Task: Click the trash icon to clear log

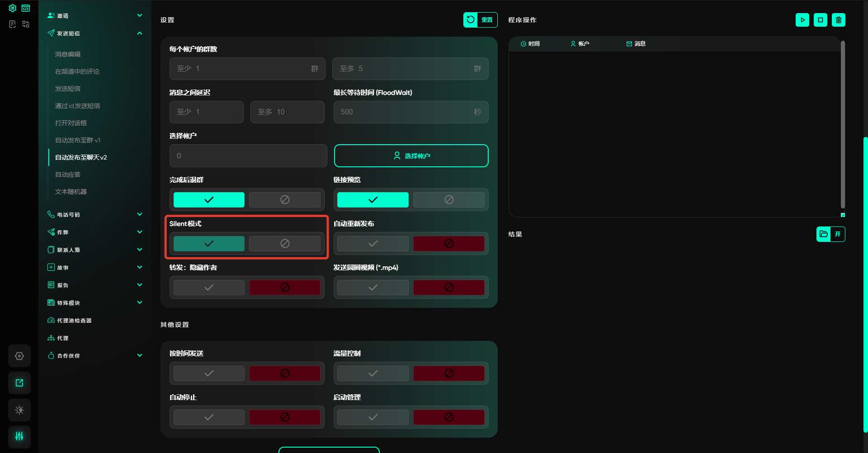Action: point(838,20)
